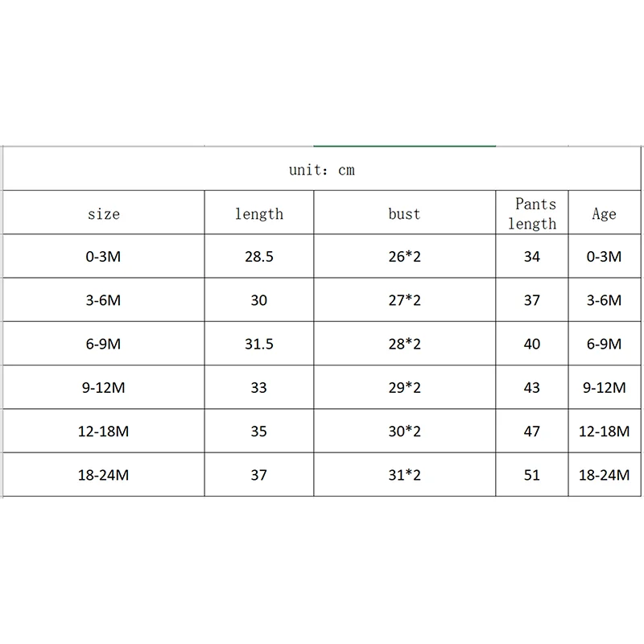Click the 30*2 bust cell

[404, 431]
